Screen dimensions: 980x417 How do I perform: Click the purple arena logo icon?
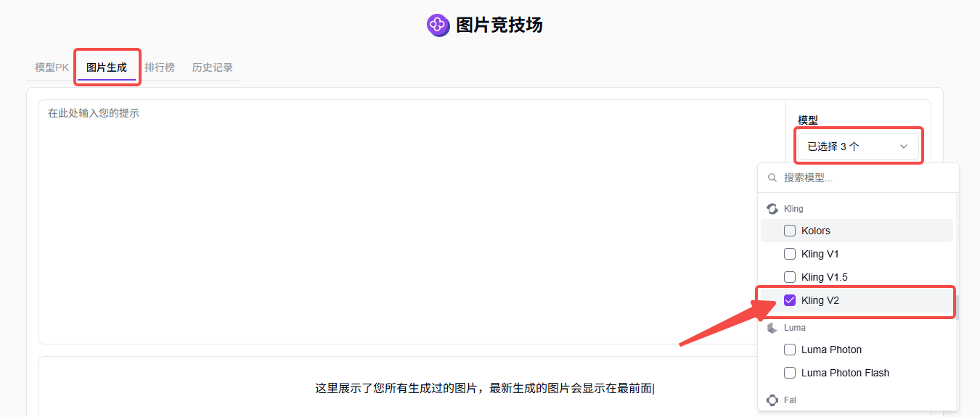pyautogui.click(x=438, y=25)
